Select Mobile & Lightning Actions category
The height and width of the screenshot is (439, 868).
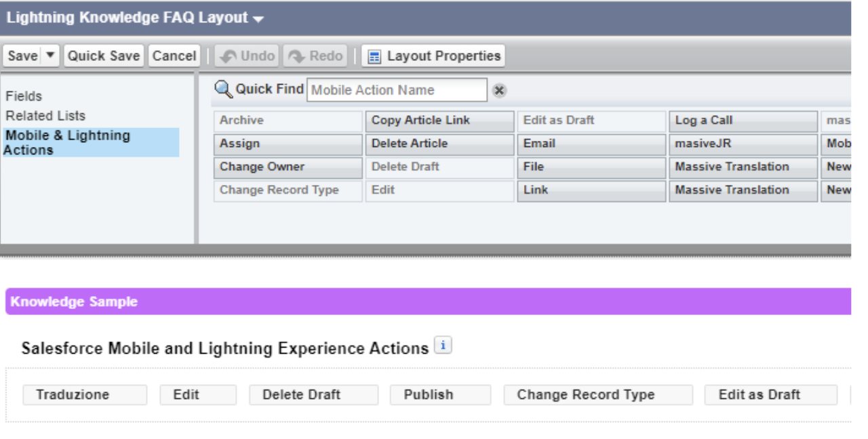click(x=90, y=142)
